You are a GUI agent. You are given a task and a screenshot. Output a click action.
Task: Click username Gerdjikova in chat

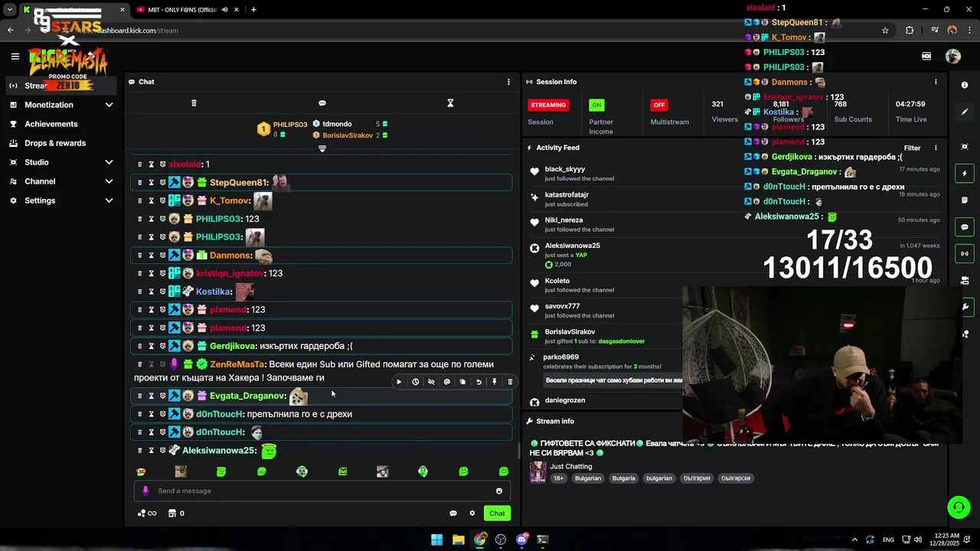click(x=232, y=346)
